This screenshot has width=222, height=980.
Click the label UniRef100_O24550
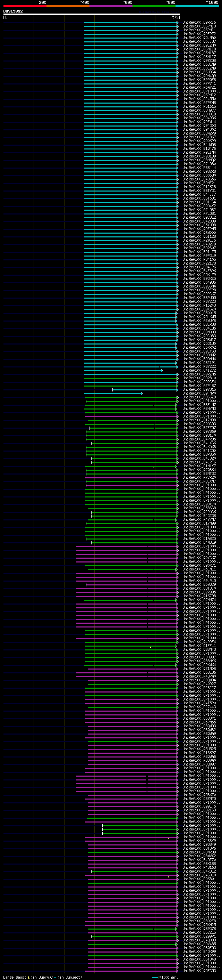(x=199, y=99)
